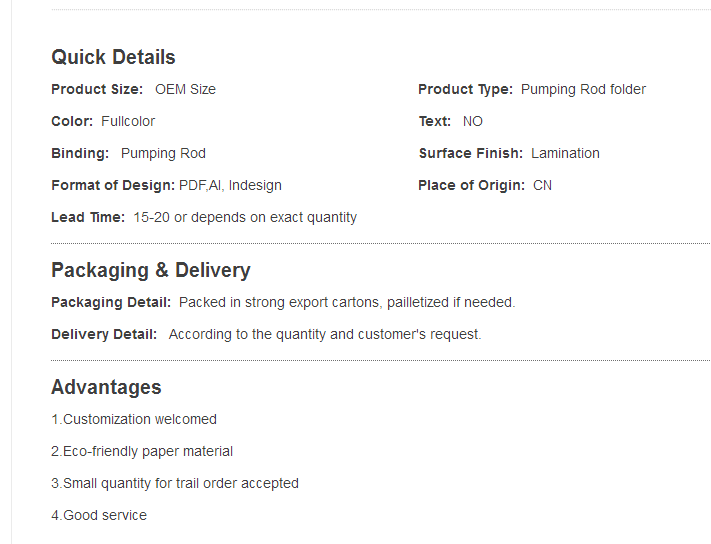Select the Product Size label
This screenshot has width=711, height=544.
click(x=97, y=89)
